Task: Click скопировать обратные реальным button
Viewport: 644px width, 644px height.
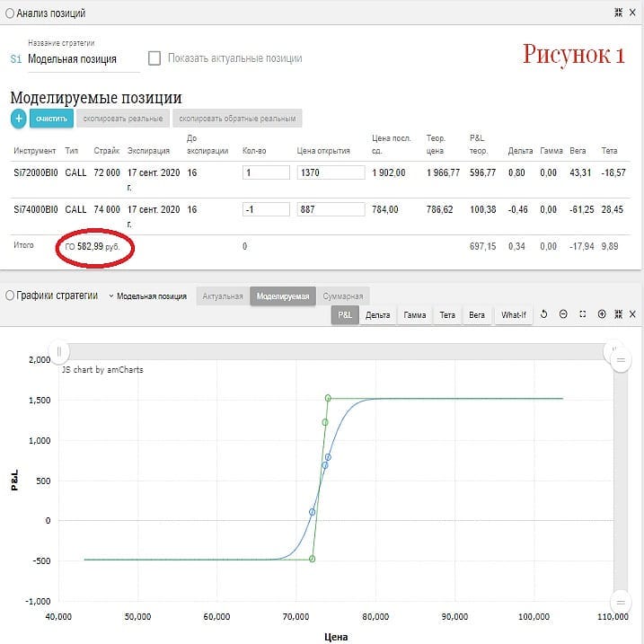Action: tap(237, 119)
